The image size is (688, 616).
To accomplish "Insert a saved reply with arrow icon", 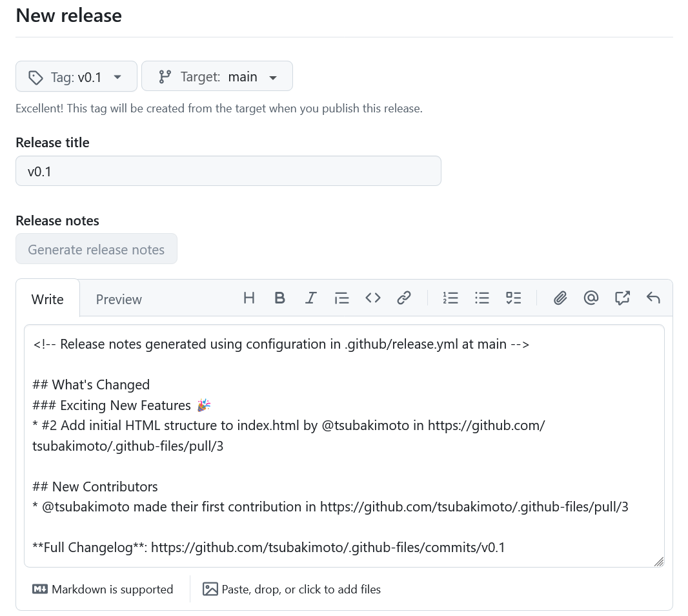I will 653,298.
